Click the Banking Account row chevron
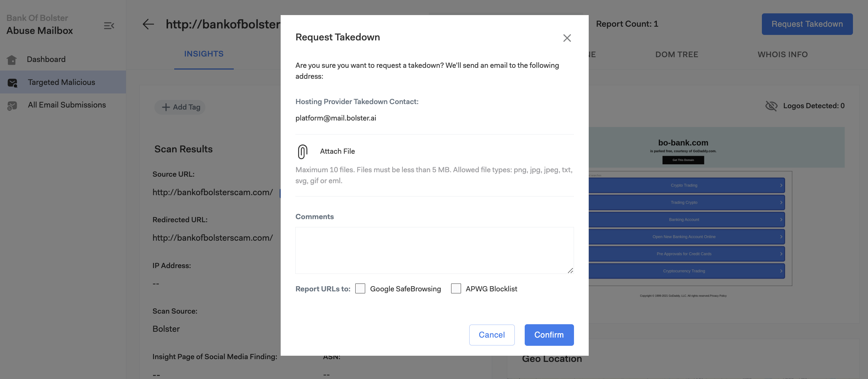The image size is (868, 379). tap(781, 219)
